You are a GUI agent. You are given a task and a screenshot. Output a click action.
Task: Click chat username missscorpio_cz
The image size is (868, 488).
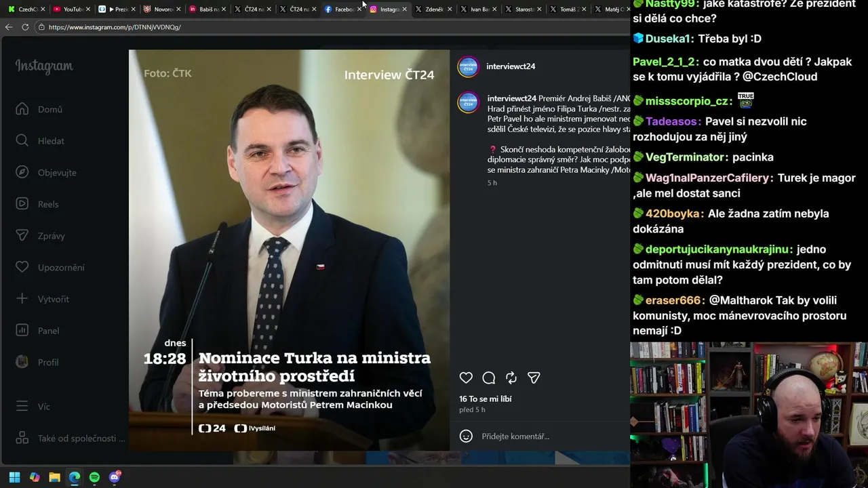coord(687,101)
